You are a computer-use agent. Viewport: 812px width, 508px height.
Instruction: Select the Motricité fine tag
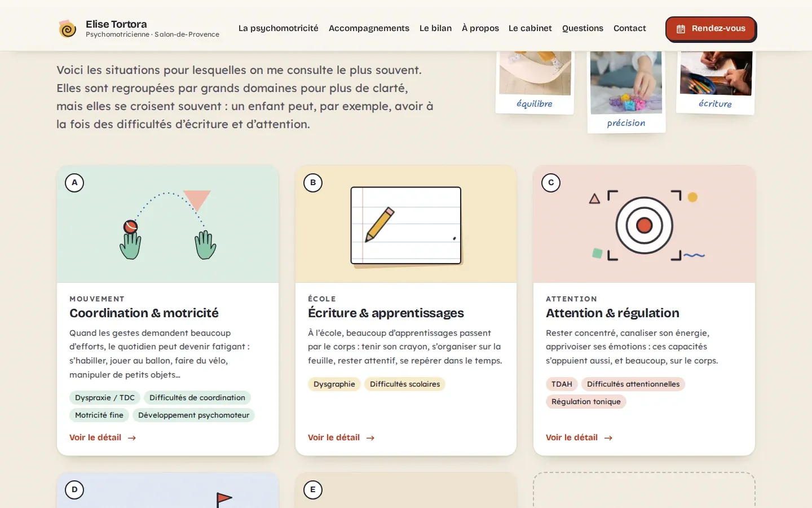pyautogui.click(x=99, y=415)
